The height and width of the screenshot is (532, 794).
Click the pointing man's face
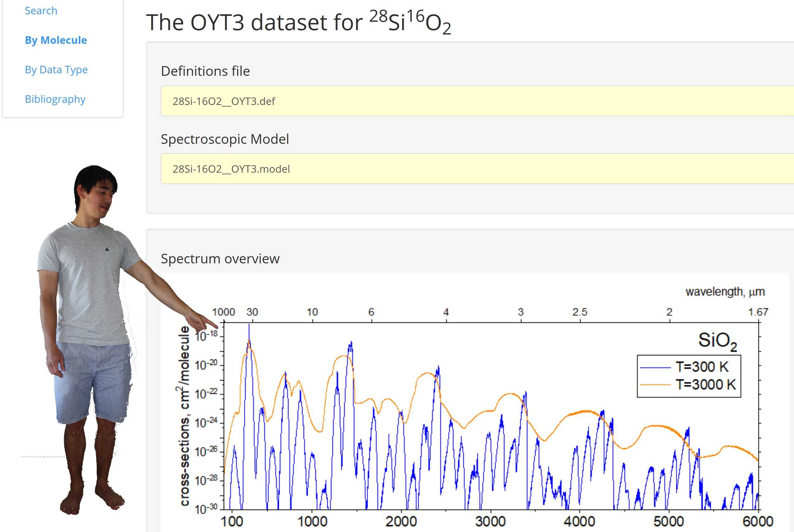[101, 199]
